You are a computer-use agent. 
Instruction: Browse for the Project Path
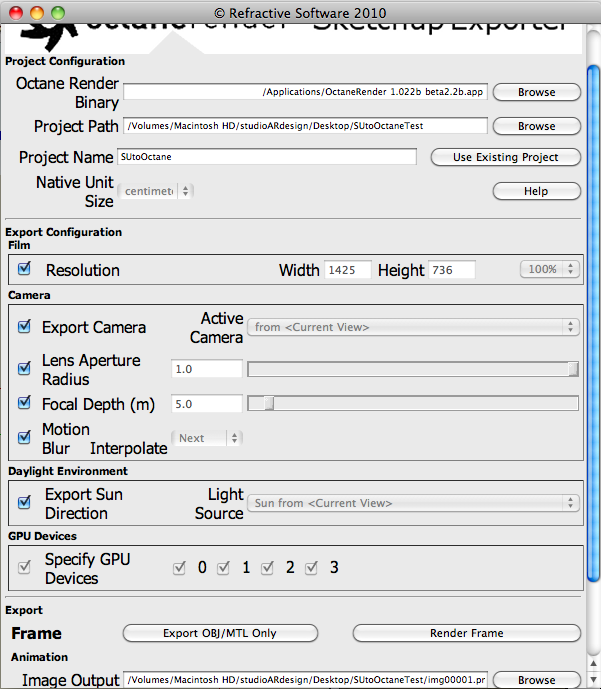pyautogui.click(x=537, y=126)
